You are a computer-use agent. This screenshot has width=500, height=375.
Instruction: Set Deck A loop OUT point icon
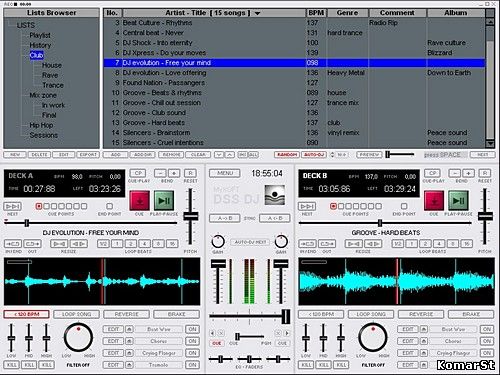[33, 244]
